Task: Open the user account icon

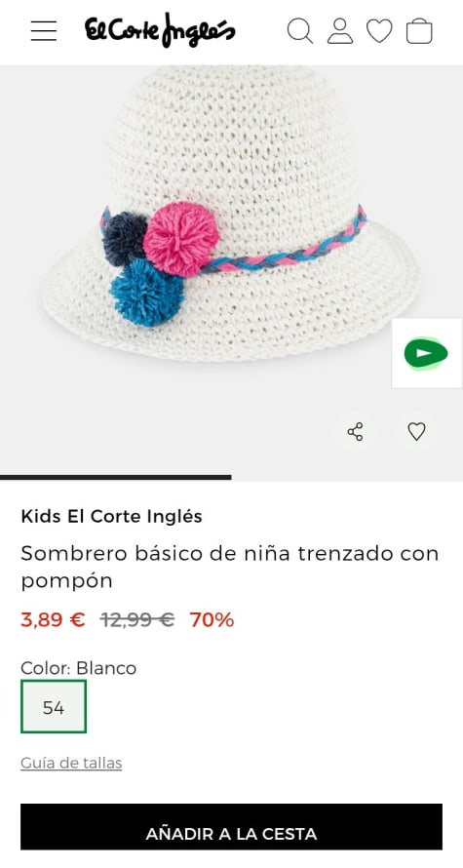Action: 339,31
